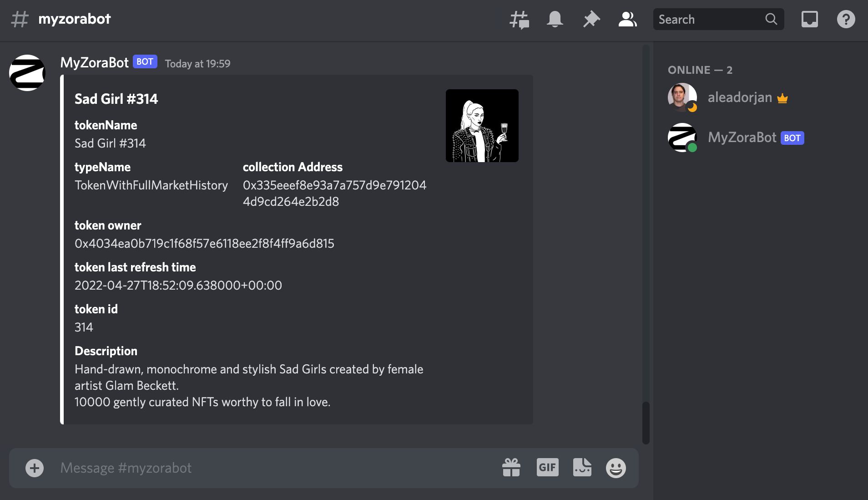Click the collection address 0x335eeef8e93a7a757d9e791204 value

(334, 193)
